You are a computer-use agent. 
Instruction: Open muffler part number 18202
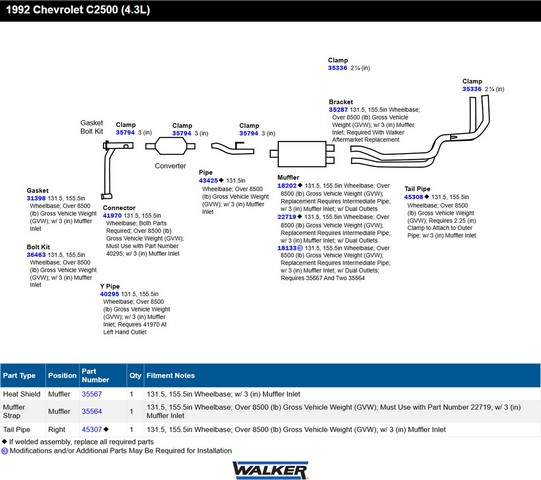click(287, 186)
